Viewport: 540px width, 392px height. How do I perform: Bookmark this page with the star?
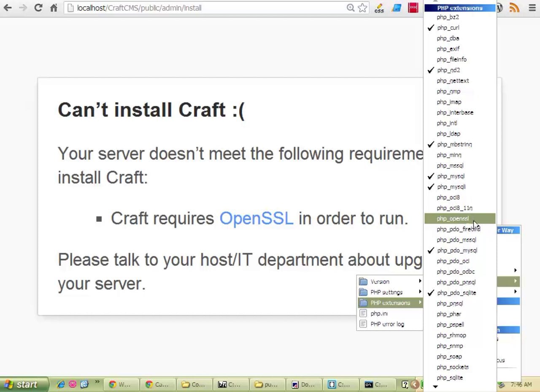362,8
